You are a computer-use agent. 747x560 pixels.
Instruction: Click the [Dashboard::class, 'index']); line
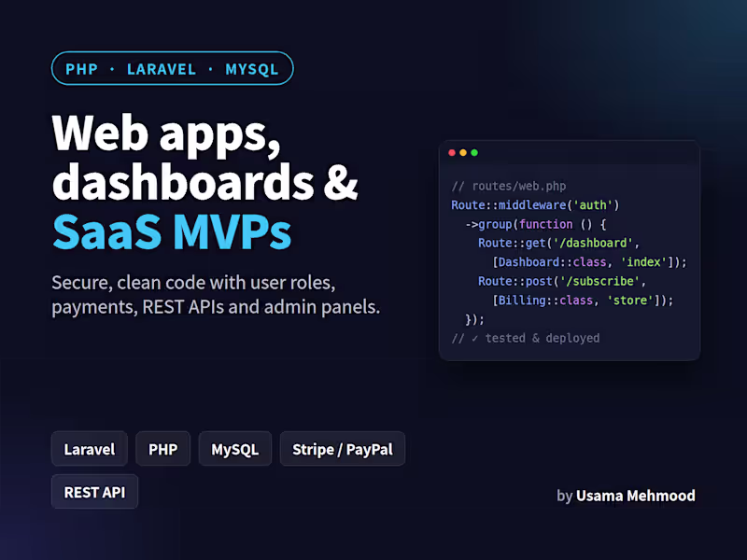pyautogui.click(x=589, y=262)
